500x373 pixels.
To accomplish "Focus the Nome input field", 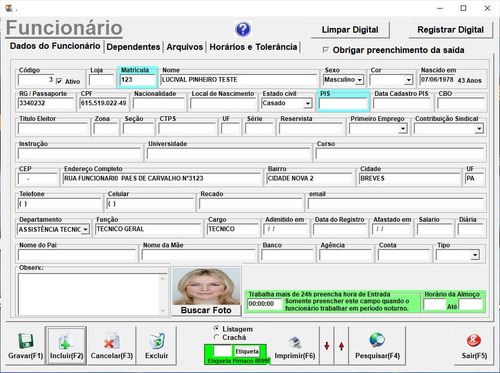I will 239,80.
